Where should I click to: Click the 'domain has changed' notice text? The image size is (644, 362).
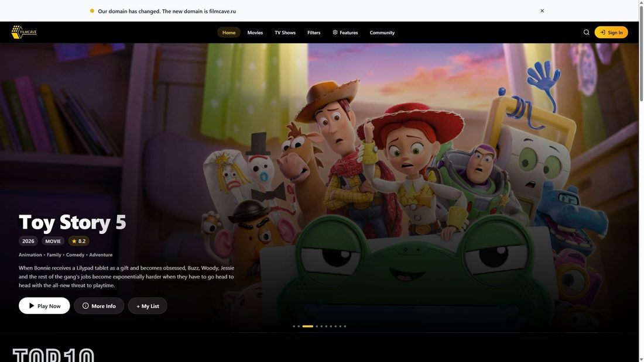pos(167,11)
